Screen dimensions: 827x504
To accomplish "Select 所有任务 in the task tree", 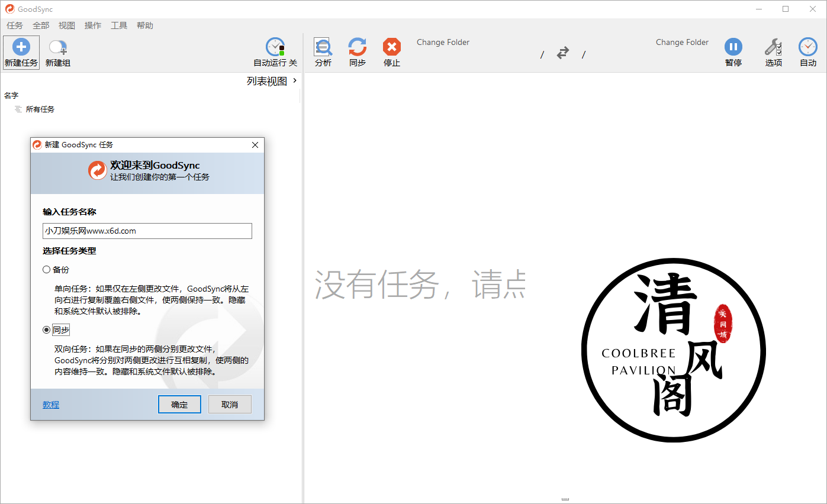I will (40, 109).
